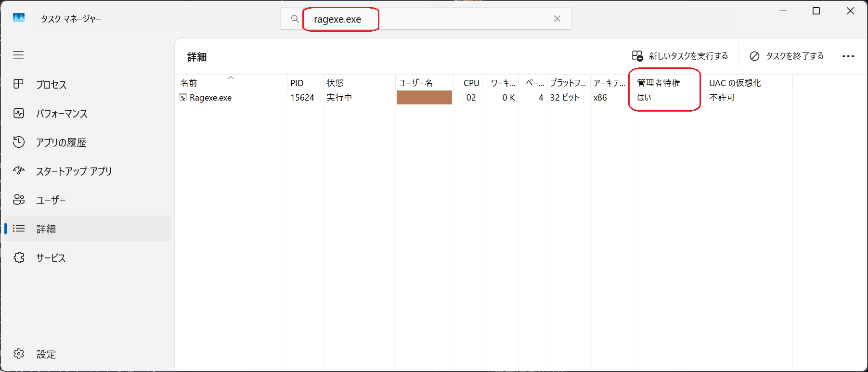Click the search magnifier icon
This screenshot has height=372, width=868.
pos(295,19)
